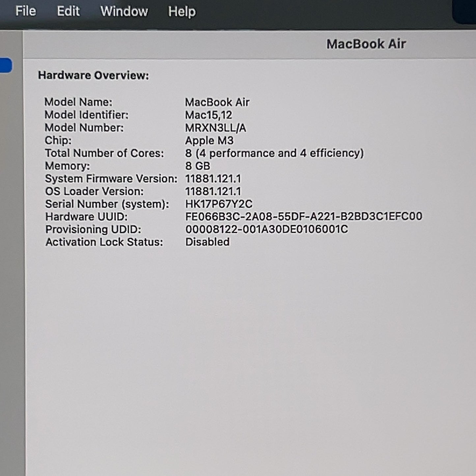Select the Apple M3 chip value
The height and width of the screenshot is (476, 476).
point(209,141)
